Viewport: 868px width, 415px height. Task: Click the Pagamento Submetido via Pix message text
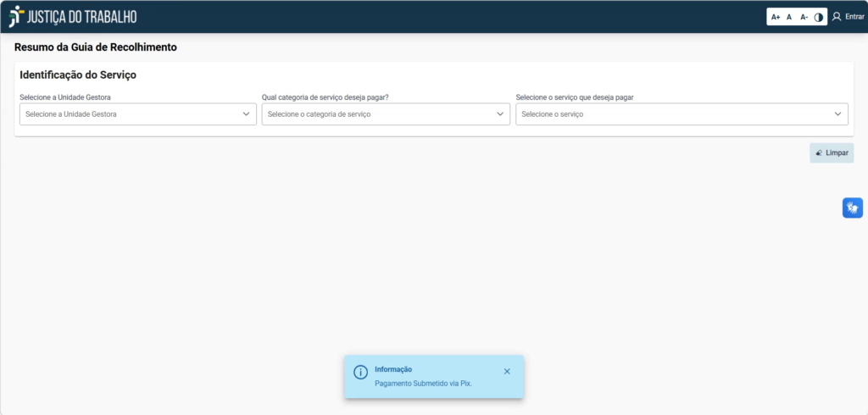[x=423, y=384]
